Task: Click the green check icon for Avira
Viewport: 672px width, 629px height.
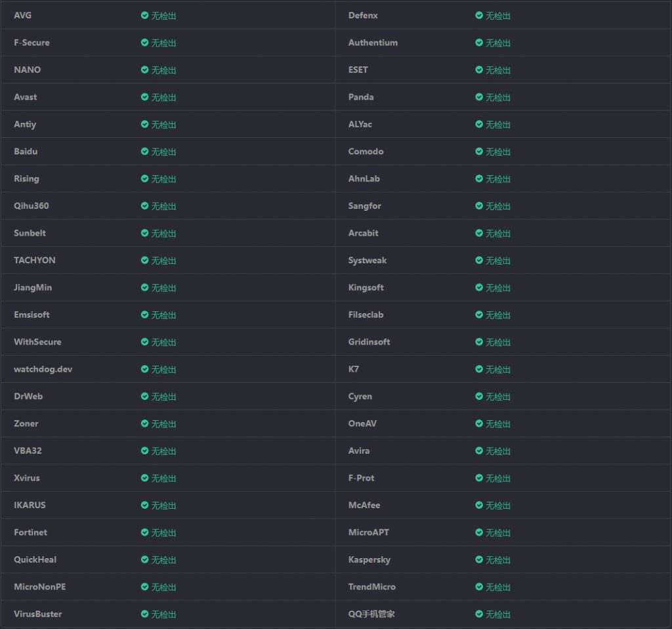Action: point(479,450)
